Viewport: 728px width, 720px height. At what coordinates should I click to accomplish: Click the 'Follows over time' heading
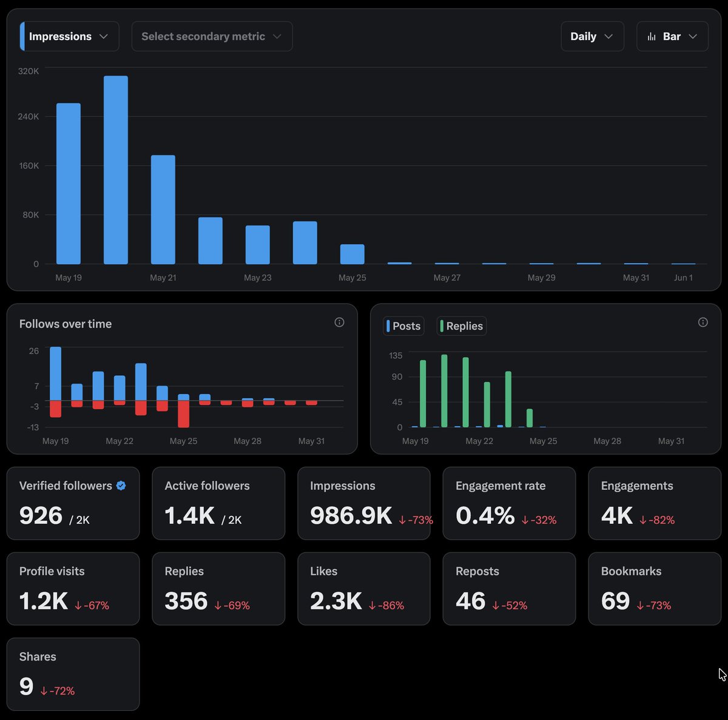66,324
